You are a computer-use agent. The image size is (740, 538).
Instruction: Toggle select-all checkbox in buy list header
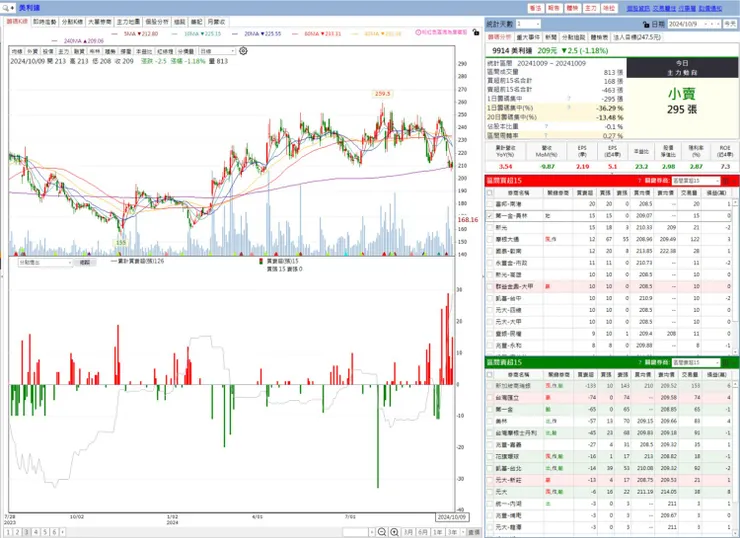(x=489, y=193)
